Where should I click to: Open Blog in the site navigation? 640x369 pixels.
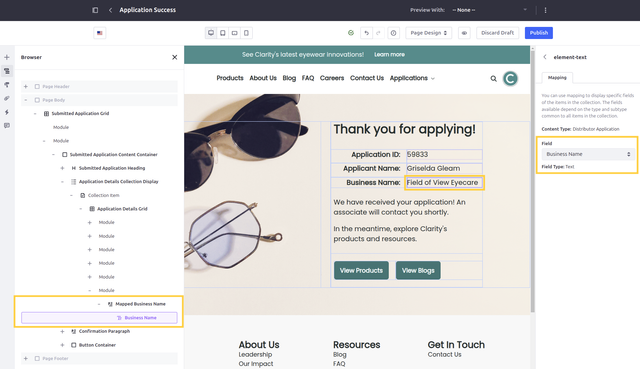(x=289, y=78)
